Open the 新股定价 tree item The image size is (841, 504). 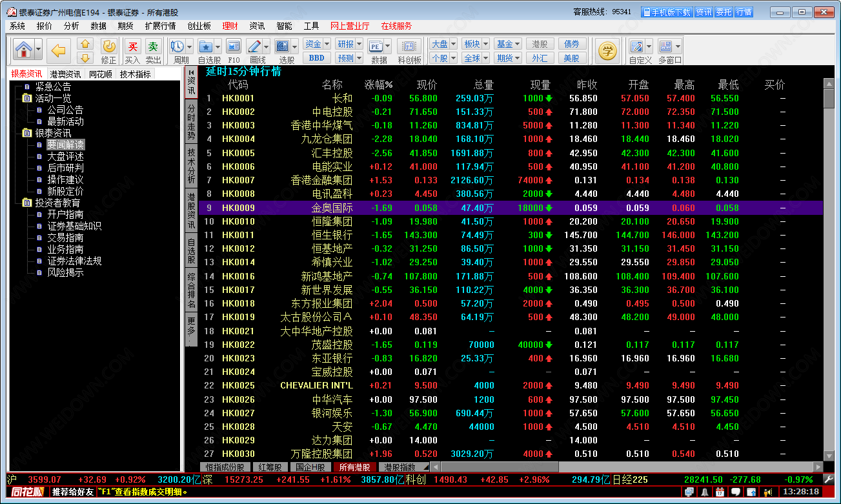tap(65, 191)
